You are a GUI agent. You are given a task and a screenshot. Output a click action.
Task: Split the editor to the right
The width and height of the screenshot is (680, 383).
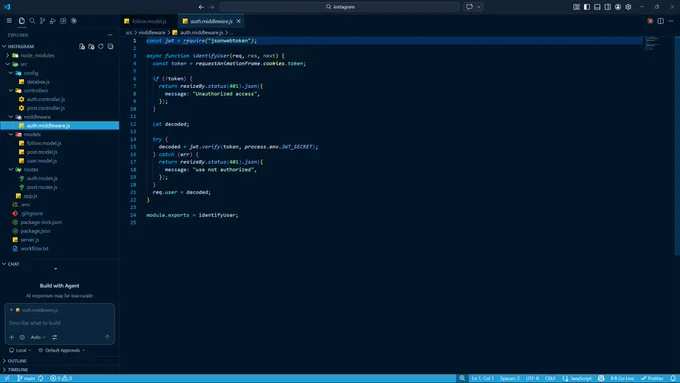click(x=660, y=21)
